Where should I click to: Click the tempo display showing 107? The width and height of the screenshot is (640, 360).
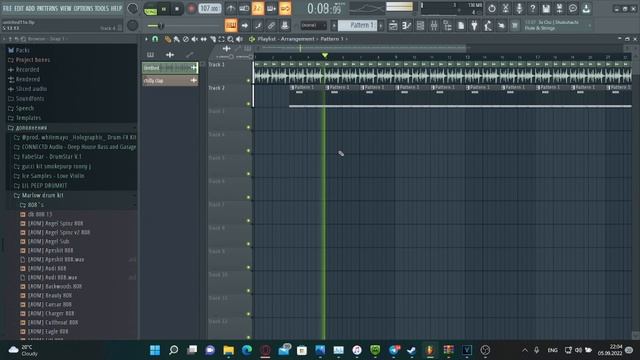tap(209, 9)
